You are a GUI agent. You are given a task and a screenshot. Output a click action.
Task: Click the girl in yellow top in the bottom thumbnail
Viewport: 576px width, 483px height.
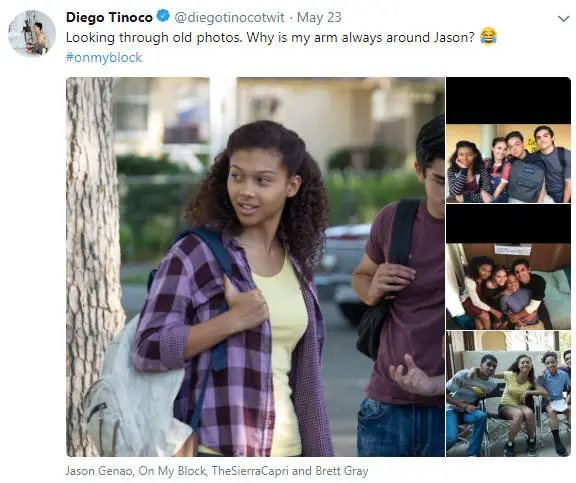click(516, 399)
